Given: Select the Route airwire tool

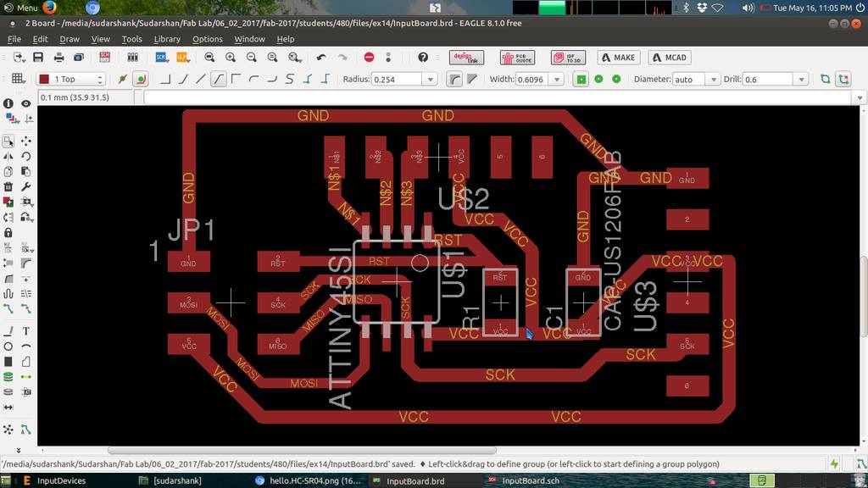Looking at the screenshot, I should coord(8,308).
